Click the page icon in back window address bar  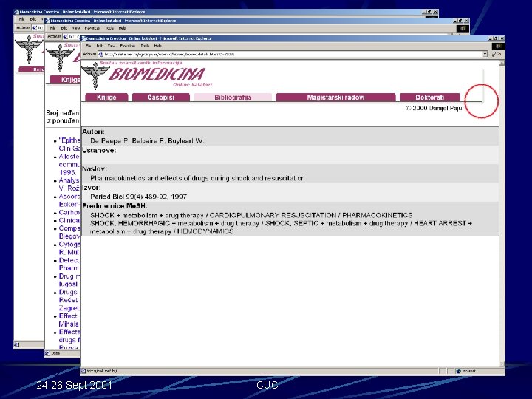point(34,27)
